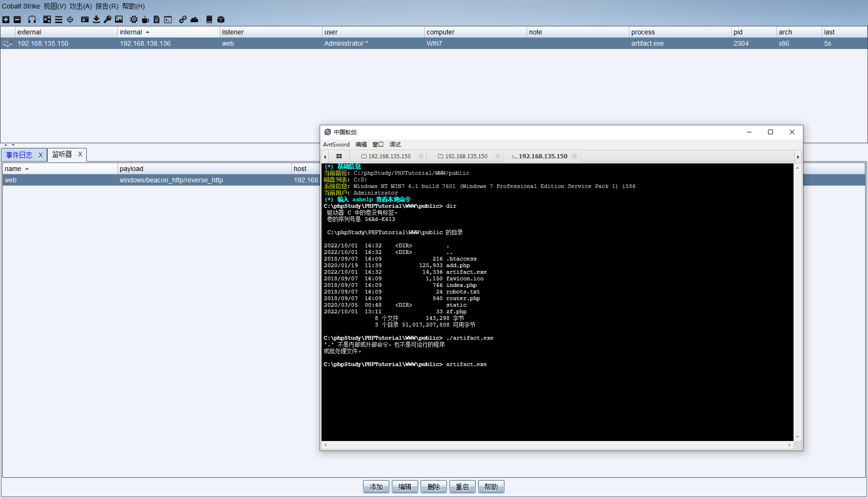
Task: Open the 窗口 menu in the AntSword window
Action: click(x=378, y=144)
